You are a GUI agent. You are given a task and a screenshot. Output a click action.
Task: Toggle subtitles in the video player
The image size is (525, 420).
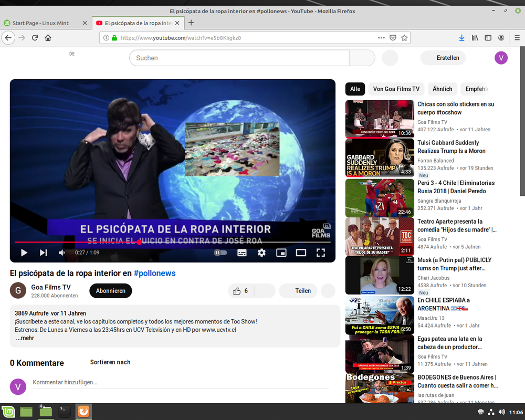click(x=241, y=253)
